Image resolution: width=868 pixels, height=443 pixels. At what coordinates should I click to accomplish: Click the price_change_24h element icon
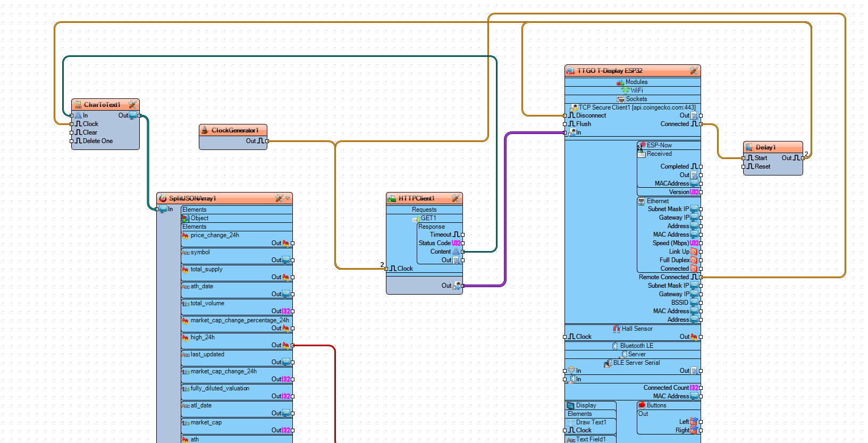pos(186,235)
